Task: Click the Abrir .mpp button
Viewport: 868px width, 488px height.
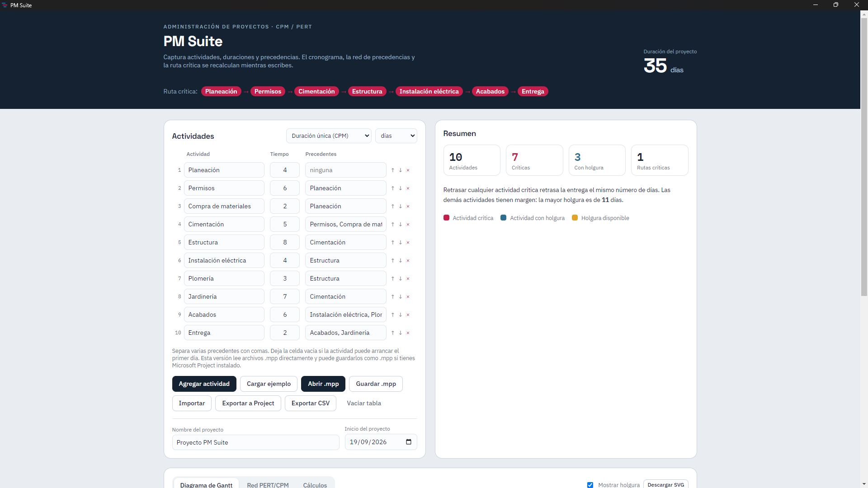Action: [x=323, y=384]
